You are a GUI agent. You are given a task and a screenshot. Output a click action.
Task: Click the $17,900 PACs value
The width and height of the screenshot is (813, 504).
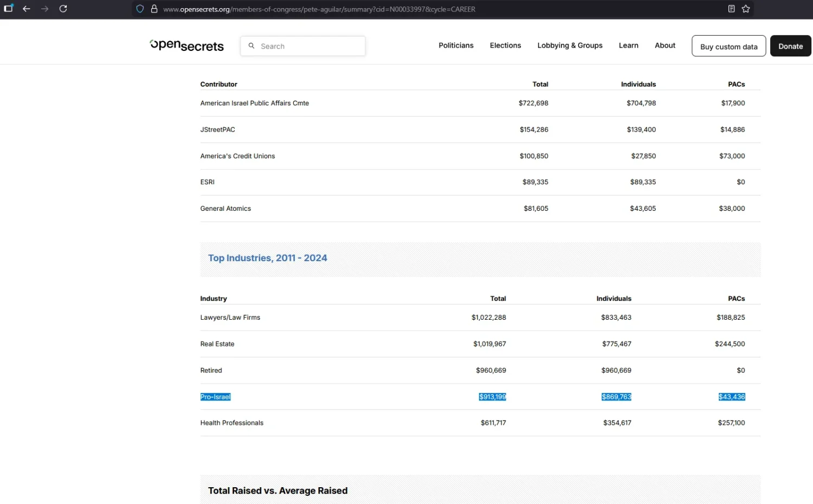[x=733, y=103]
